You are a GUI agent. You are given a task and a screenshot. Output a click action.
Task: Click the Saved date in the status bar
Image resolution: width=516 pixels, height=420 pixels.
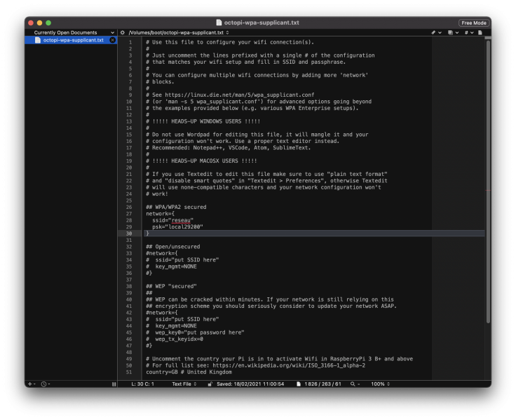click(250, 384)
